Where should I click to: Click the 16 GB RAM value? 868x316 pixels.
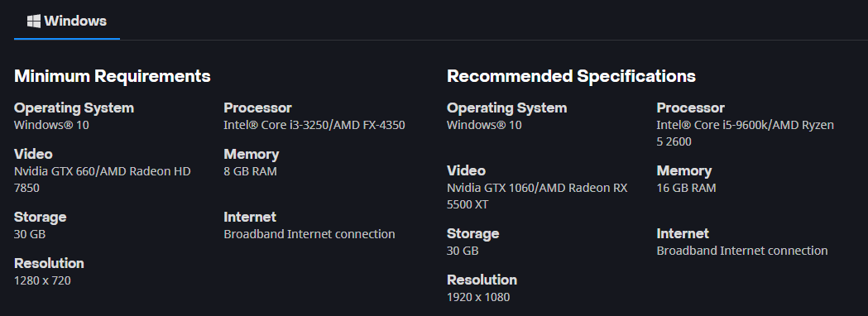(687, 188)
